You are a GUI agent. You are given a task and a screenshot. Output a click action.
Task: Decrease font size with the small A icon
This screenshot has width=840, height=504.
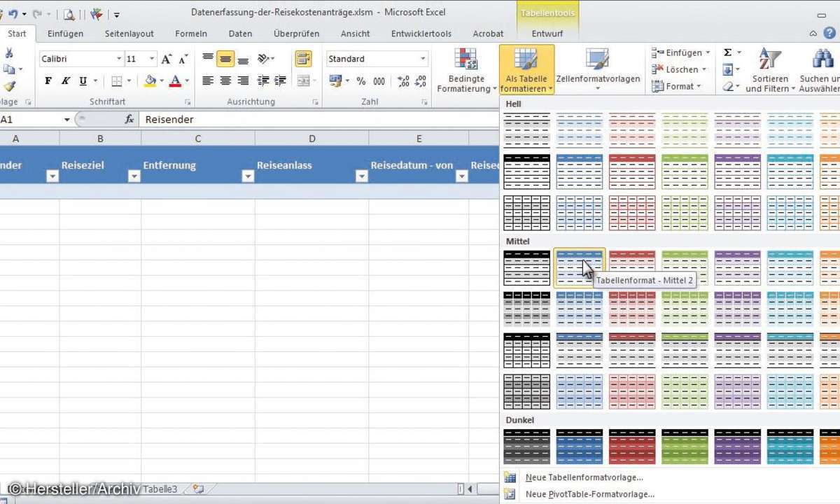coord(182,59)
